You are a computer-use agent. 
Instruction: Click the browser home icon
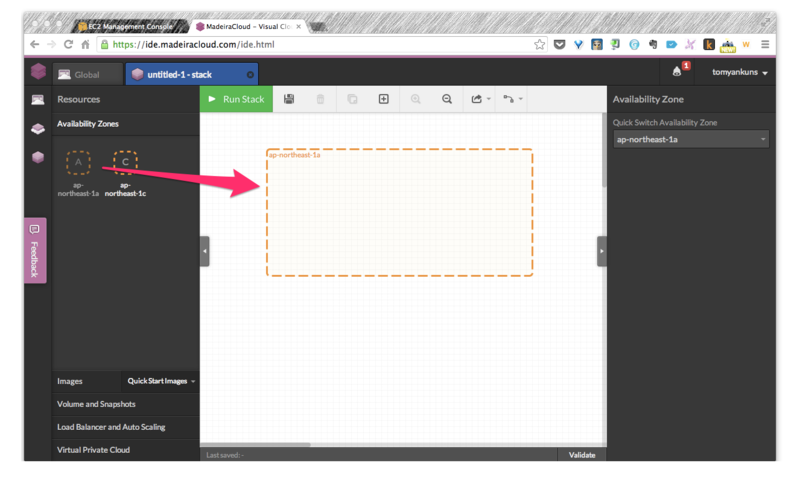point(85,44)
